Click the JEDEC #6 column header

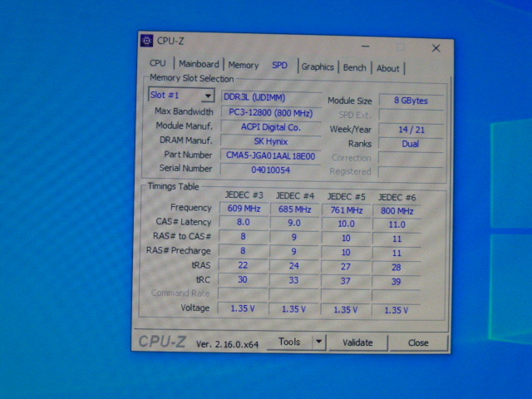397,198
